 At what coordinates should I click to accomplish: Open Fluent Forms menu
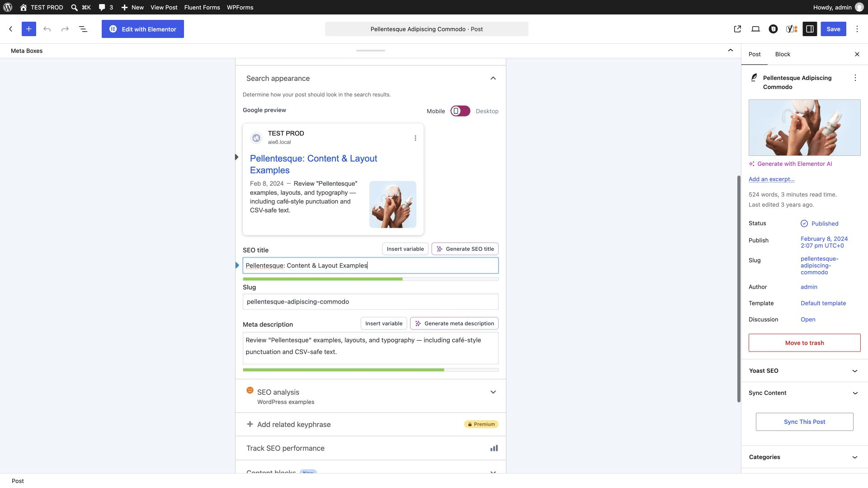coord(202,7)
